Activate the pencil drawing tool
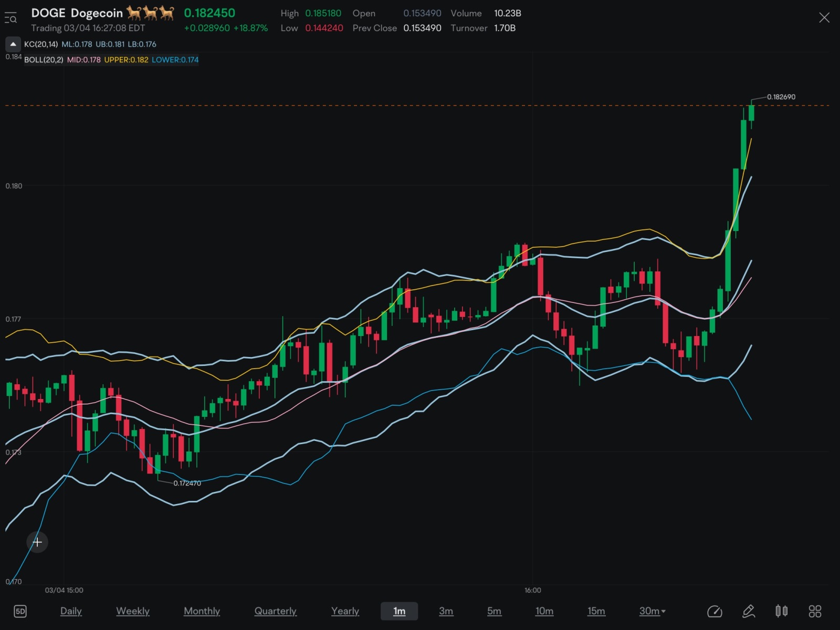 [x=749, y=611]
